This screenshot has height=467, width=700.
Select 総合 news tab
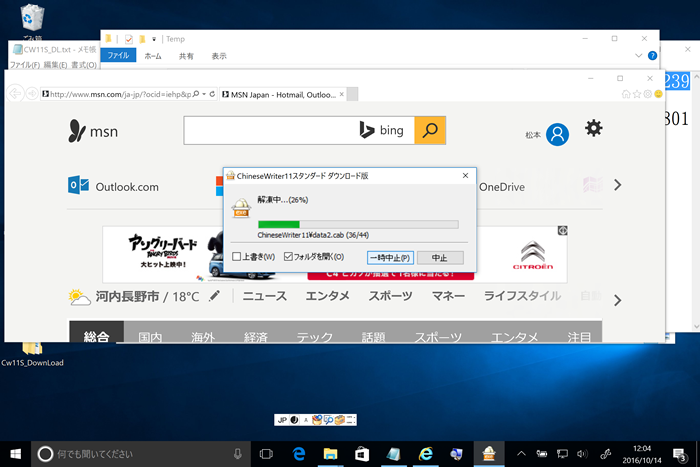(96, 333)
